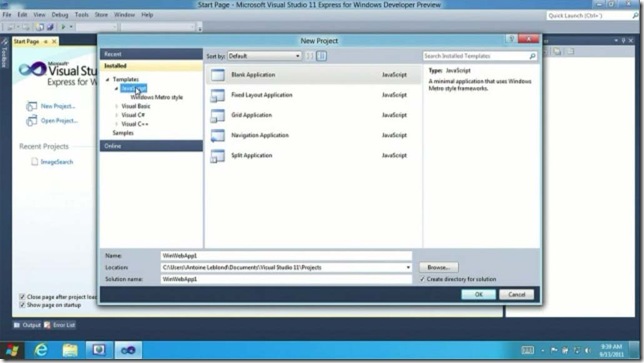Open the debug start options dropdown arrow
The width and height of the screenshot is (644, 363).
71,27
